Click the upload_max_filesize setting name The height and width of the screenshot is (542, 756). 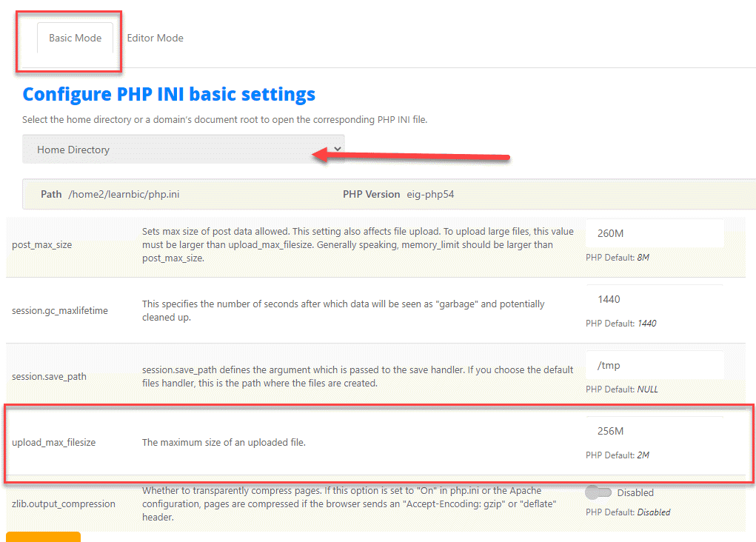pyautogui.click(x=53, y=443)
